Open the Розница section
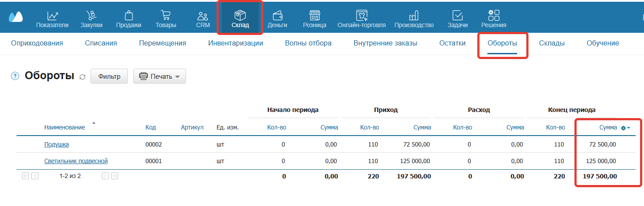 (x=315, y=19)
